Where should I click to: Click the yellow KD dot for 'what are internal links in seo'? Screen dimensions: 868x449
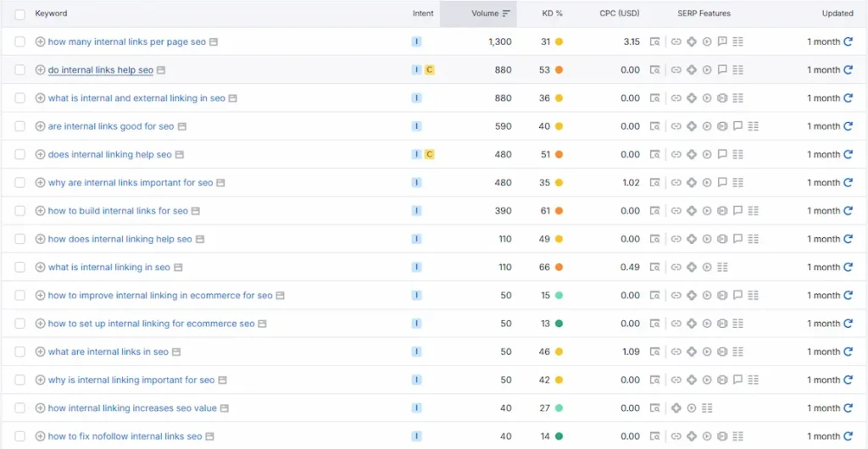(x=559, y=352)
